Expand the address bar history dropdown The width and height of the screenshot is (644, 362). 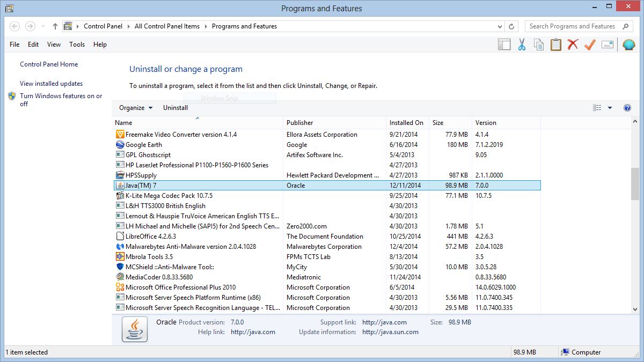[x=500, y=26]
